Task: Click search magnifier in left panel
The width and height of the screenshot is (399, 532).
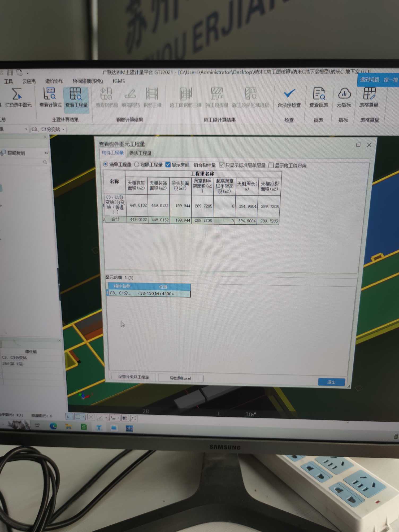Action: (x=45, y=162)
